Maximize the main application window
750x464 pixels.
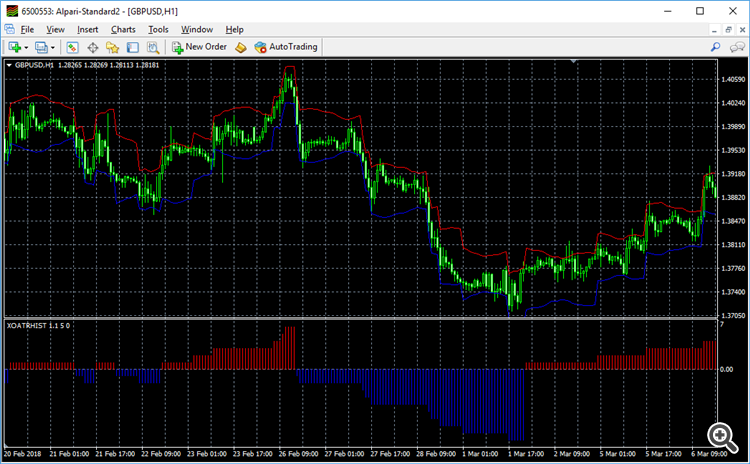[x=700, y=11]
